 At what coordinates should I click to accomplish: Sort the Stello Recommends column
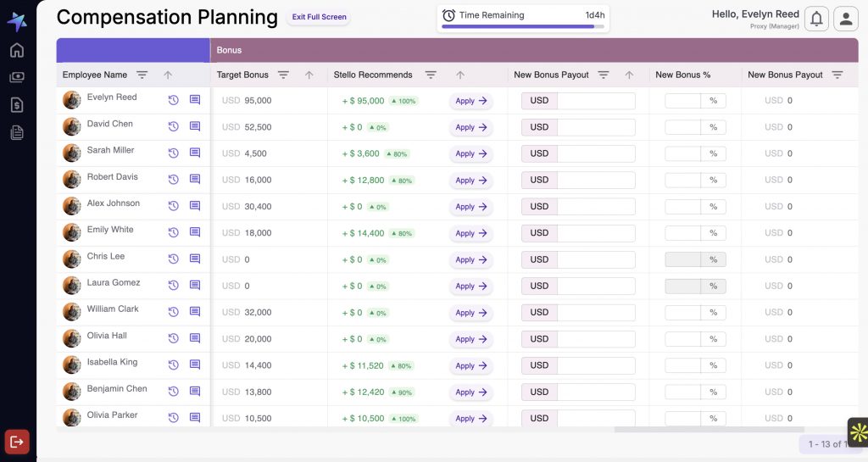coord(460,75)
